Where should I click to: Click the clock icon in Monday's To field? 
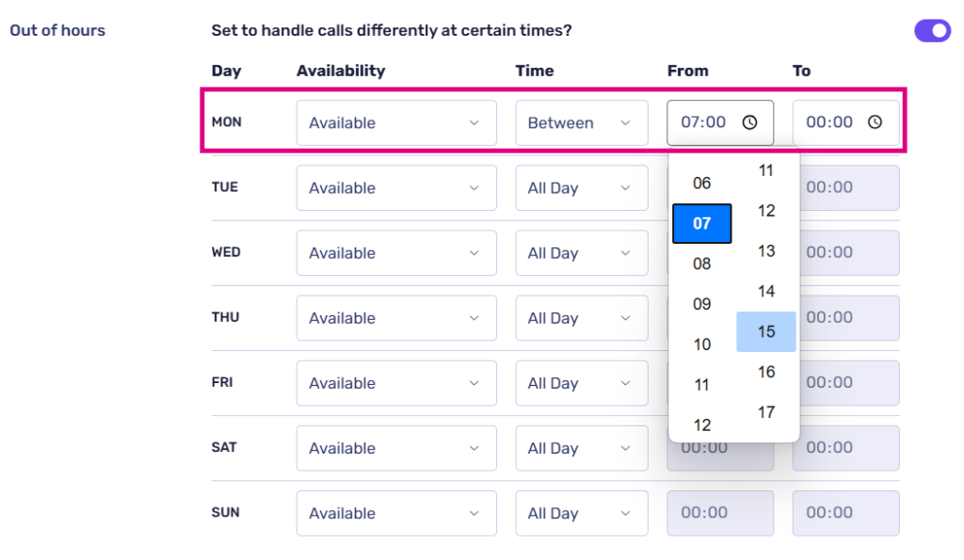coord(875,122)
